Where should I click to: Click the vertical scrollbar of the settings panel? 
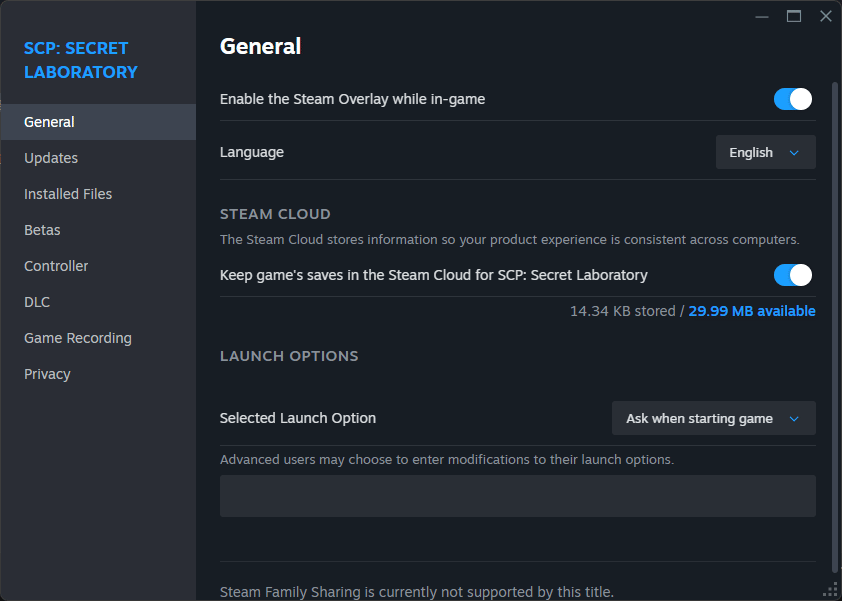click(x=834, y=328)
